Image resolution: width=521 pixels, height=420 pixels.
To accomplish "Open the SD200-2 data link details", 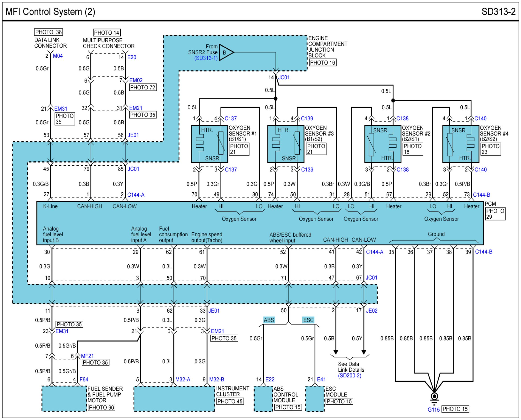I will coord(350,375).
